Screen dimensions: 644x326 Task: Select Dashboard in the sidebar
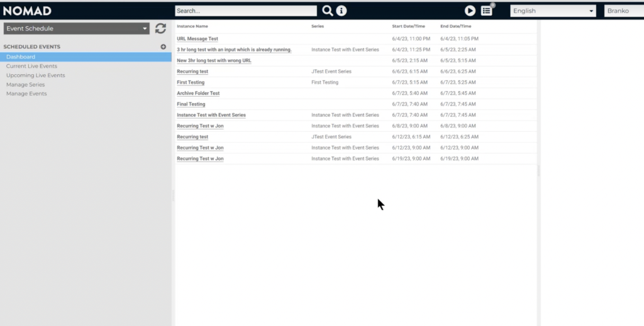86,57
